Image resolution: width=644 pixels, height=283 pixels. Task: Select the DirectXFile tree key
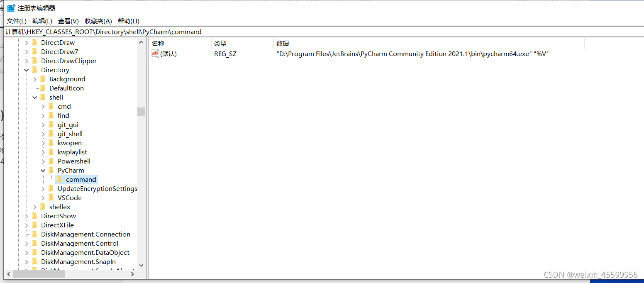click(58, 225)
